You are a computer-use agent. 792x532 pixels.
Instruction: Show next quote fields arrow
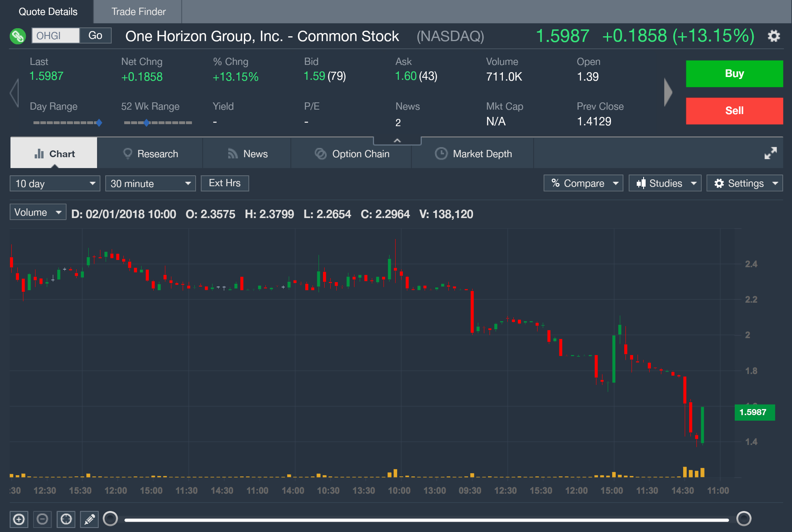[668, 92]
